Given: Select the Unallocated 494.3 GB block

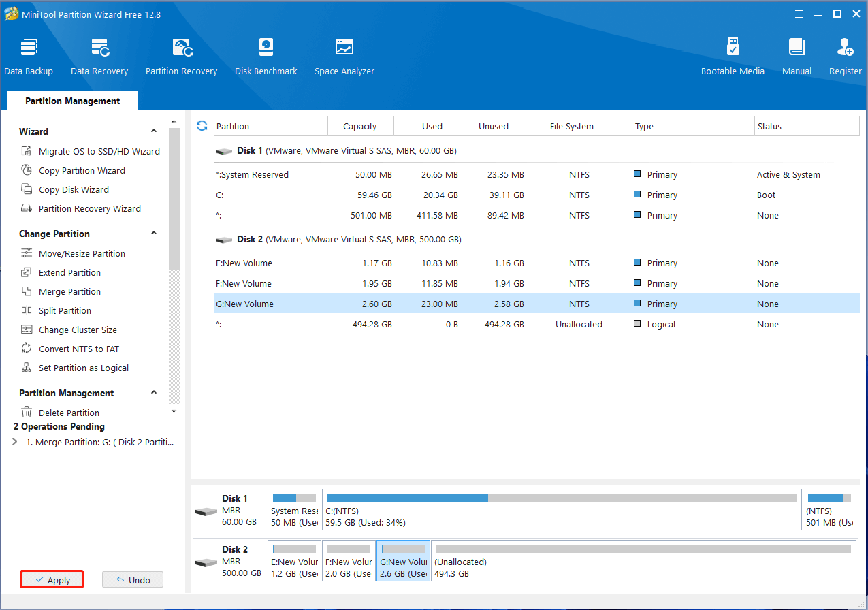Looking at the screenshot, I should (643, 561).
